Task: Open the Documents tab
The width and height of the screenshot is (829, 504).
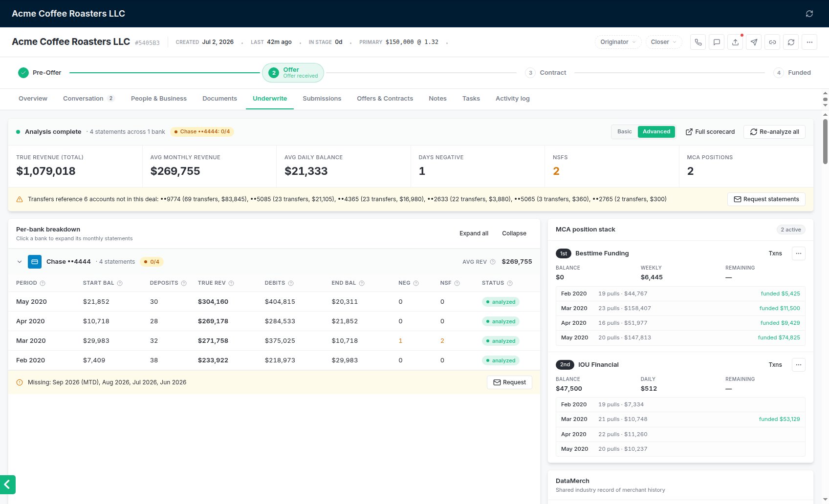Action: pos(219,99)
